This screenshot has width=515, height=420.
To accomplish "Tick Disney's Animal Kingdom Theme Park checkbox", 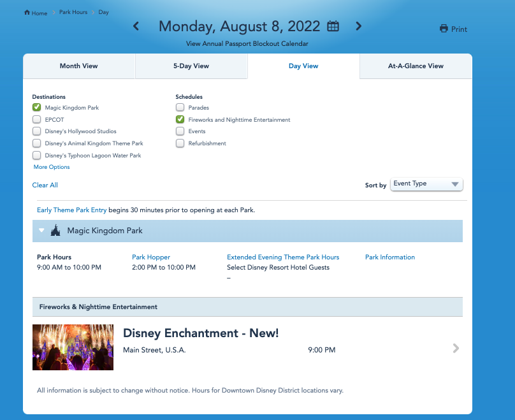I will point(37,143).
